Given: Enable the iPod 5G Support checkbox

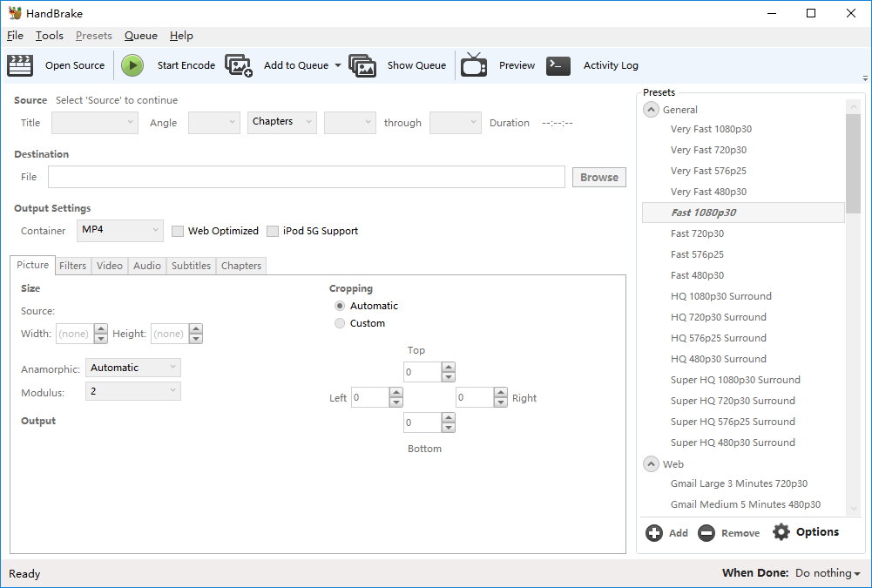Looking at the screenshot, I should (x=273, y=231).
